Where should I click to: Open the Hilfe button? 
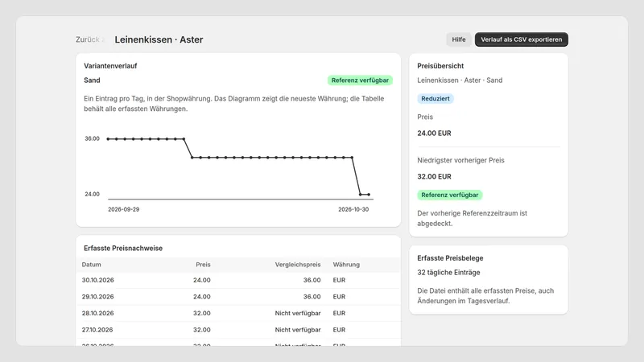(x=459, y=39)
